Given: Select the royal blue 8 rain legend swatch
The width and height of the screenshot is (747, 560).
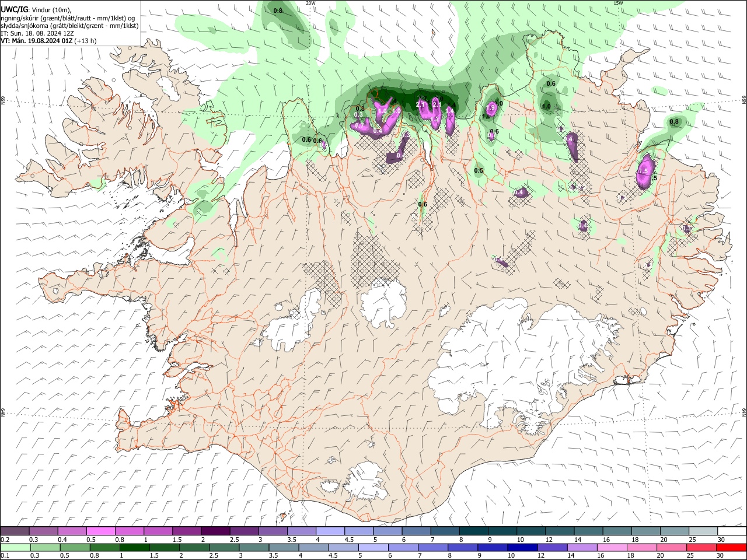Looking at the screenshot, I should (x=463, y=547).
